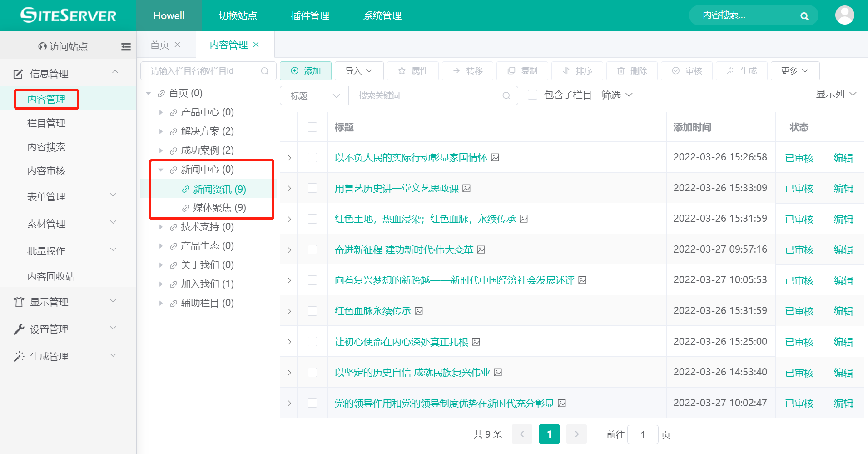Click the previous page arrow
The height and width of the screenshot is (454, 868).
[522, 434]
